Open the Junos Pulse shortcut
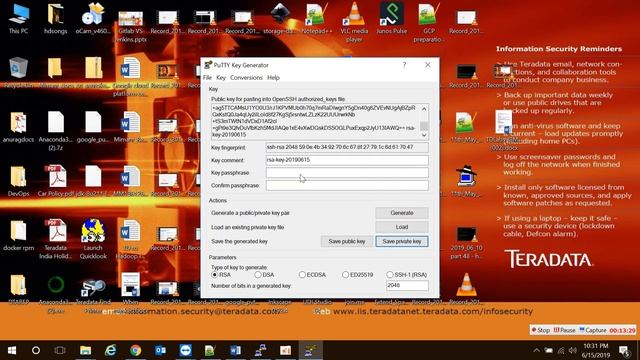640x360 pixels. (391, 18)
